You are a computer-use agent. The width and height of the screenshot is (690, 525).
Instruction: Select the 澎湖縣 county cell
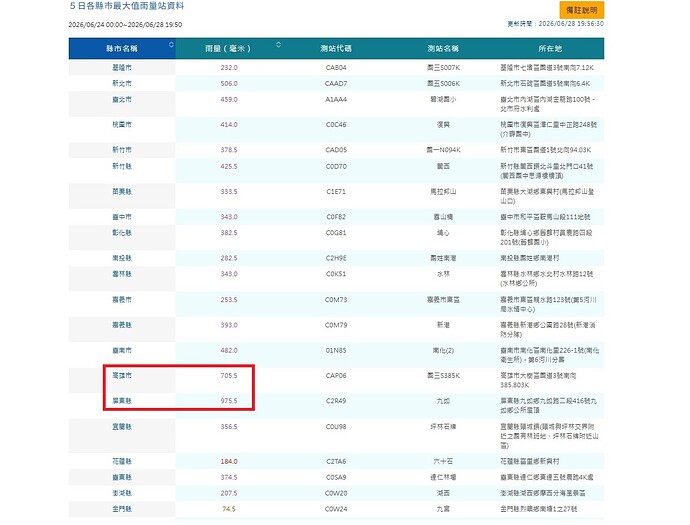pos(122,493)
